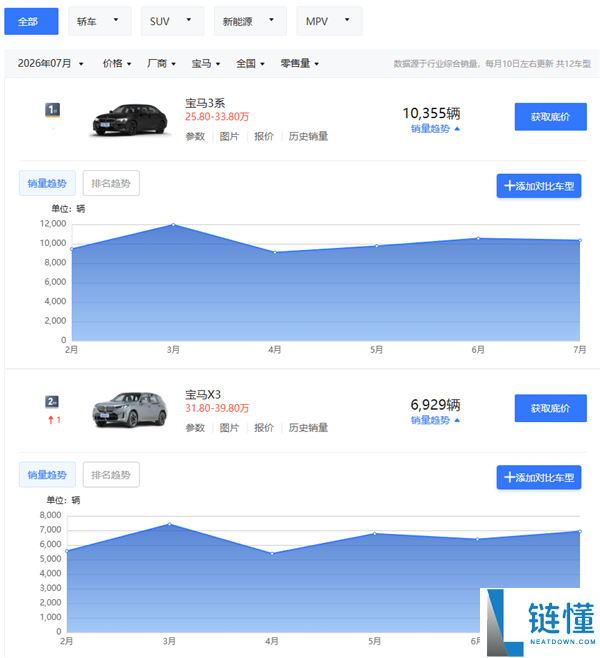Click the 宝马X3 car thumbnail
Image resolution: width=600 pixels, height=658 pixels.
coord(130,410)
